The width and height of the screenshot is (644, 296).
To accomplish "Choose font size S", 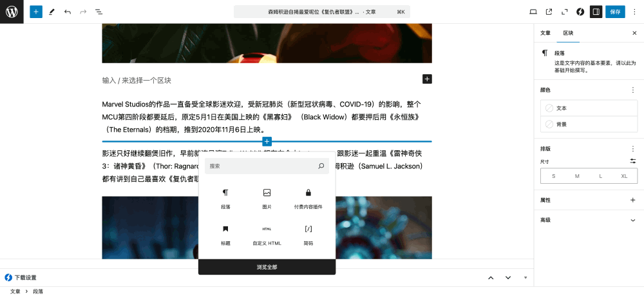I will pyautogui.click(x=554, y=176).
